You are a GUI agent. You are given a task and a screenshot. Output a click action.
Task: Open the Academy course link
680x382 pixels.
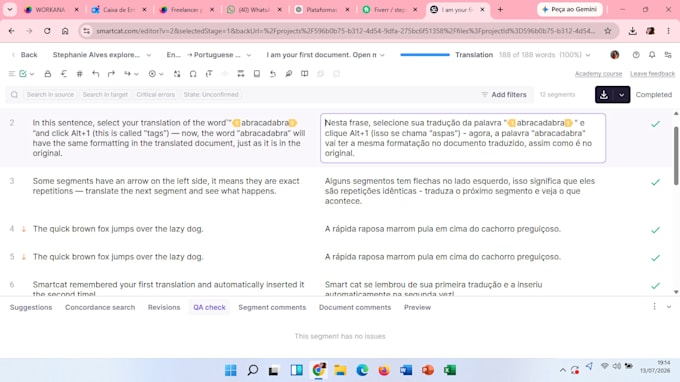598,74
